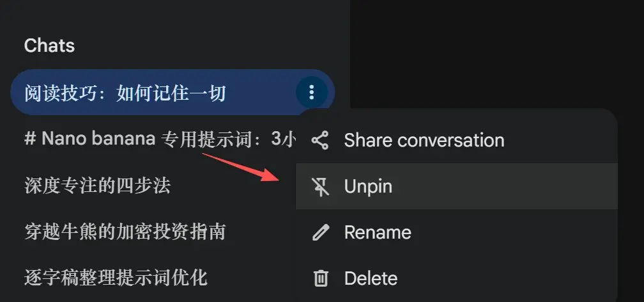Open the '# Nano banana 专用提示词' chat
The width and height of the screenshot is (644, 302).
click(160, 139)
